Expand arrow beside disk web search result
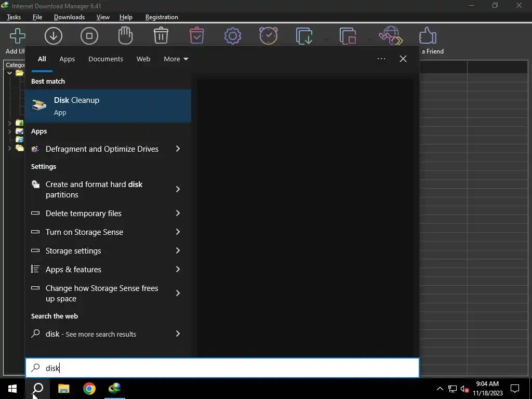 click(x=178, y=334)
